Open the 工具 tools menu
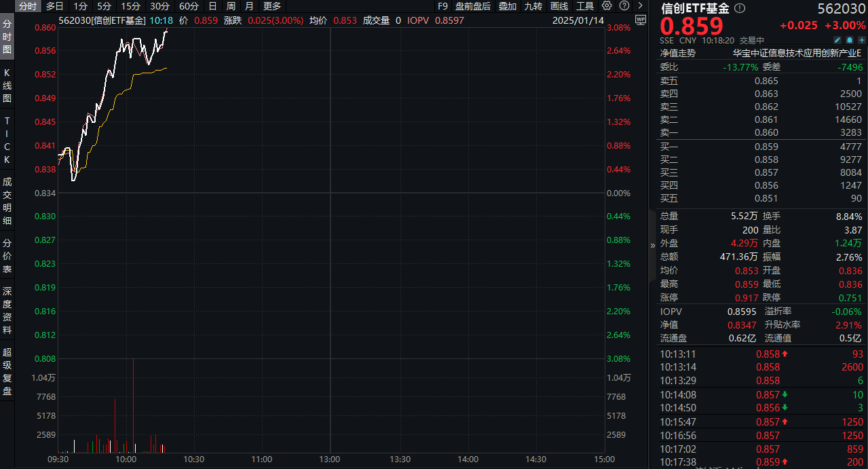Image resolution: width=868 pixels, height=469 pixels. pos(585,6)
